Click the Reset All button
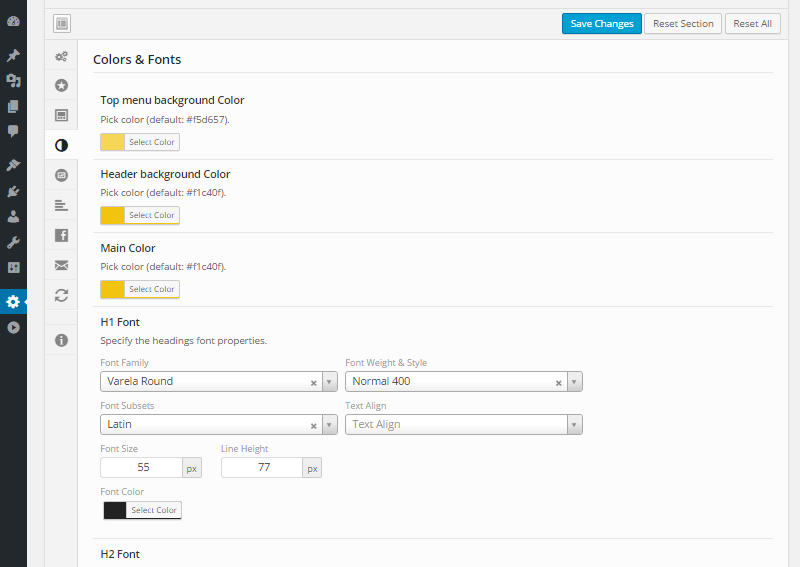Image resolution: width=800 pixels, height=567 pixels. coord(752,24)
